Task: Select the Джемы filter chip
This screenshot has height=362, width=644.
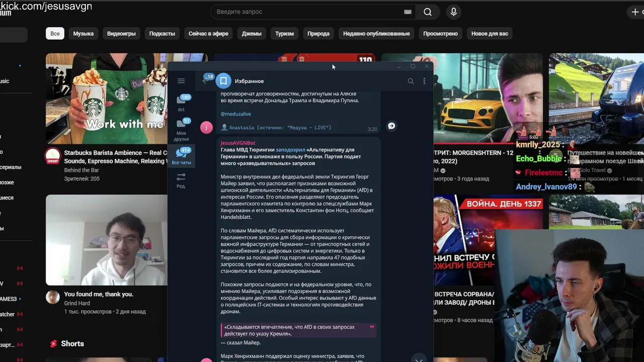Action: point(252,34)
